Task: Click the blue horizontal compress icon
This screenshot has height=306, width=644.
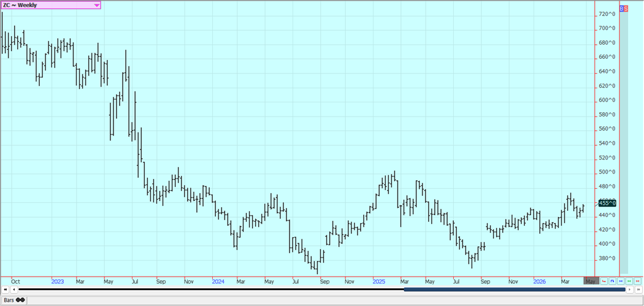Action: (621, 281)
